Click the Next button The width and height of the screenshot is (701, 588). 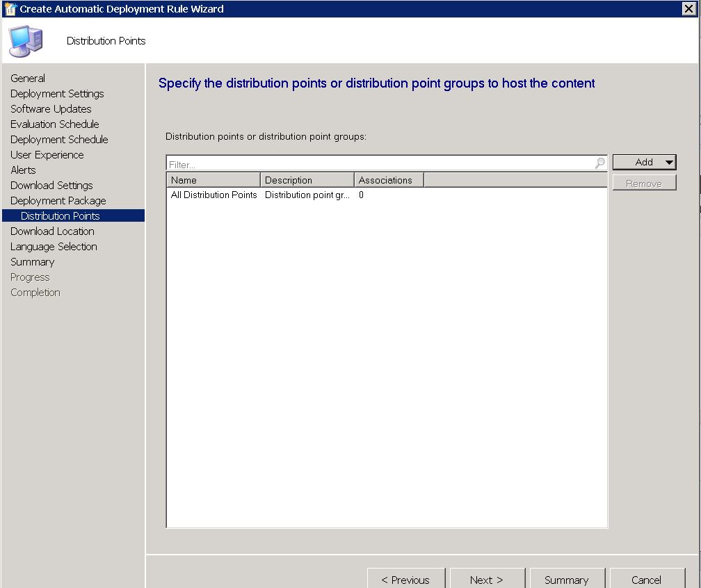coord(487,579)
